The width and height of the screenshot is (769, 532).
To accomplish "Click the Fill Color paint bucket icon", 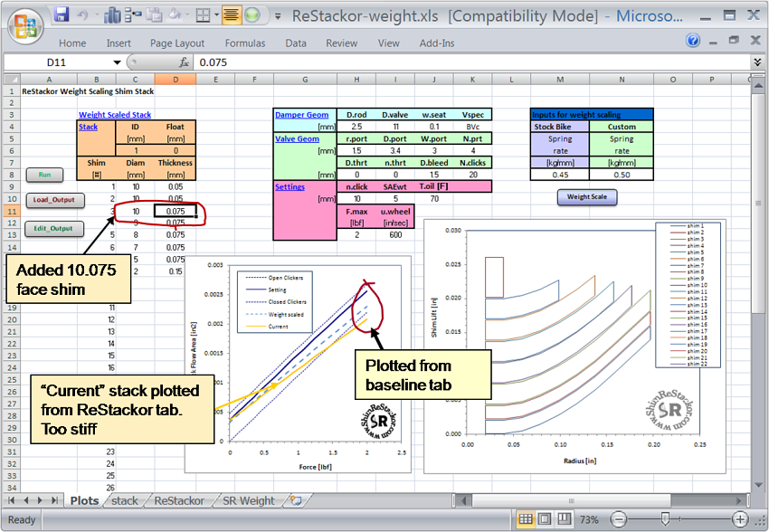I will tap(176, 15).
